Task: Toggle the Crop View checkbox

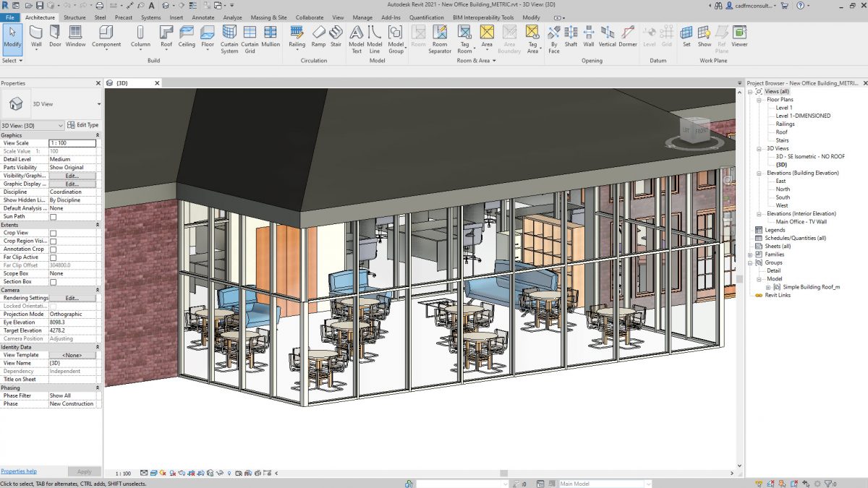Action: pos(53,233)
